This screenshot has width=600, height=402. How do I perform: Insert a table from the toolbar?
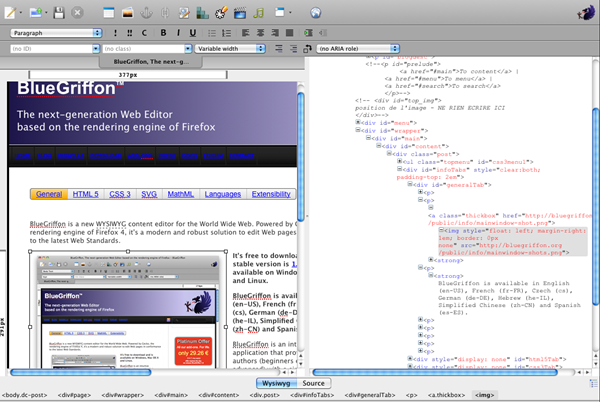coord(109,13)
